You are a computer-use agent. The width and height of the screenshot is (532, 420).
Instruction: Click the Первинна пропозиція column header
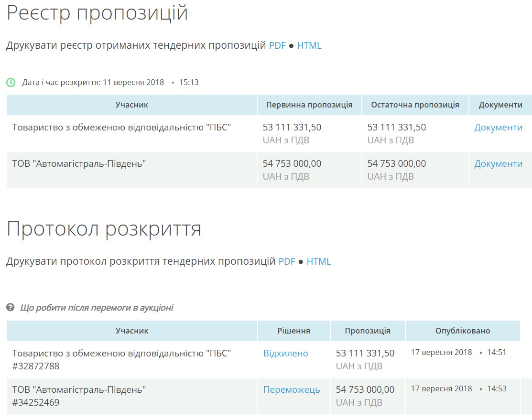(x=309, y=105)
